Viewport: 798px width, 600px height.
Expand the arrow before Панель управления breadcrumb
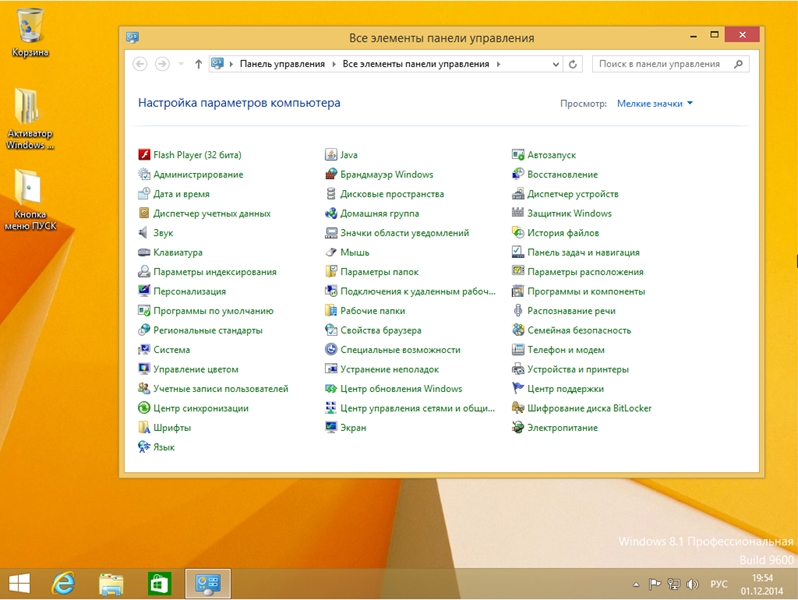231,64
